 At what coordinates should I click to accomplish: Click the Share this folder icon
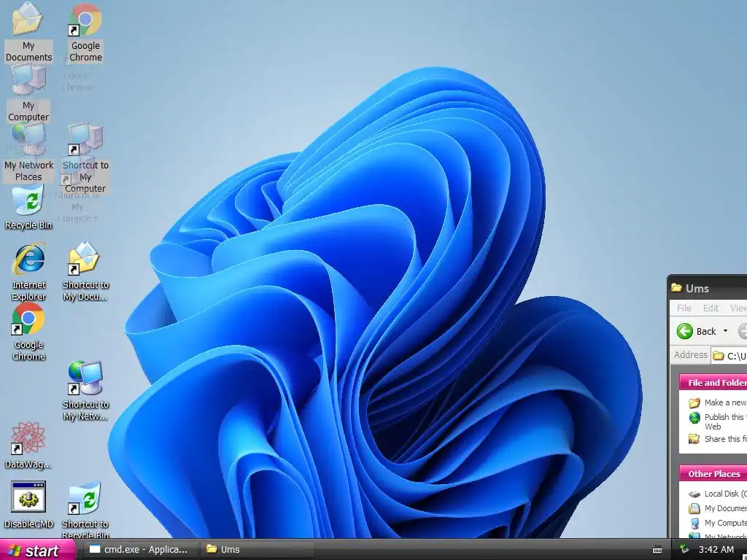694,438
